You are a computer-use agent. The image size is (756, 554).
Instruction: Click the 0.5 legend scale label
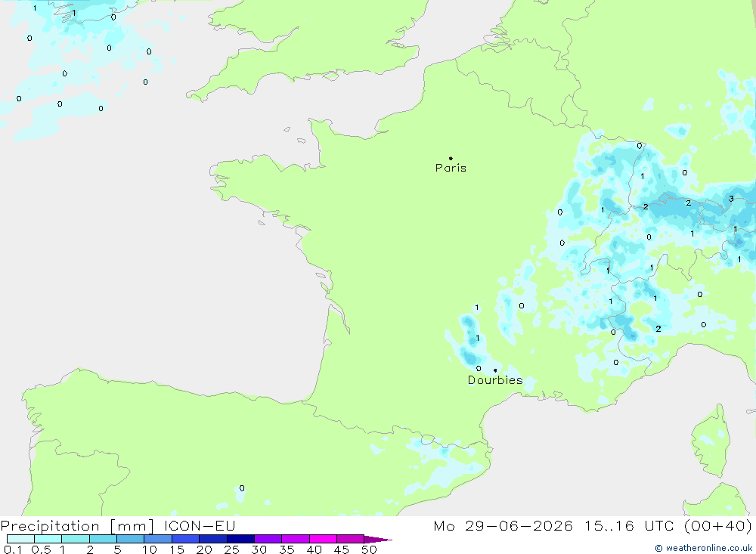pos(41,549)
